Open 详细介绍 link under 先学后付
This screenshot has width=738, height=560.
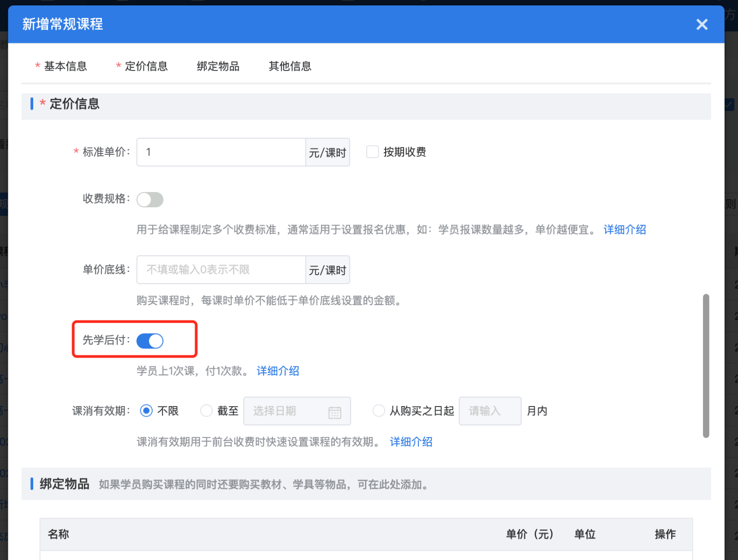pyautogui.click(x=278, y=371)
